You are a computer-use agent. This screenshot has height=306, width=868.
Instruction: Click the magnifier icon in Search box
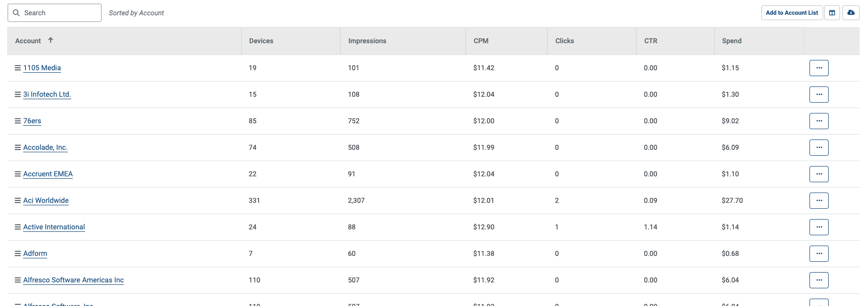[x=16, y=13]
